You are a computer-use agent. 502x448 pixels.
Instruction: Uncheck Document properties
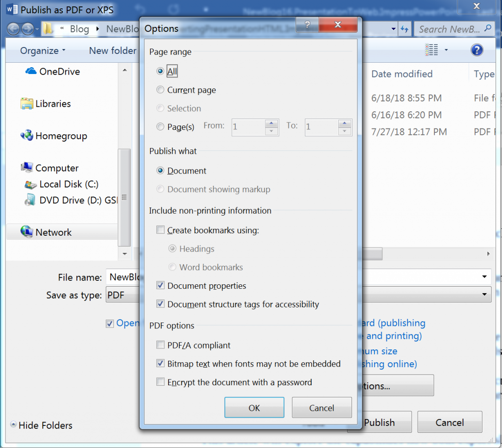coord(160,286)
